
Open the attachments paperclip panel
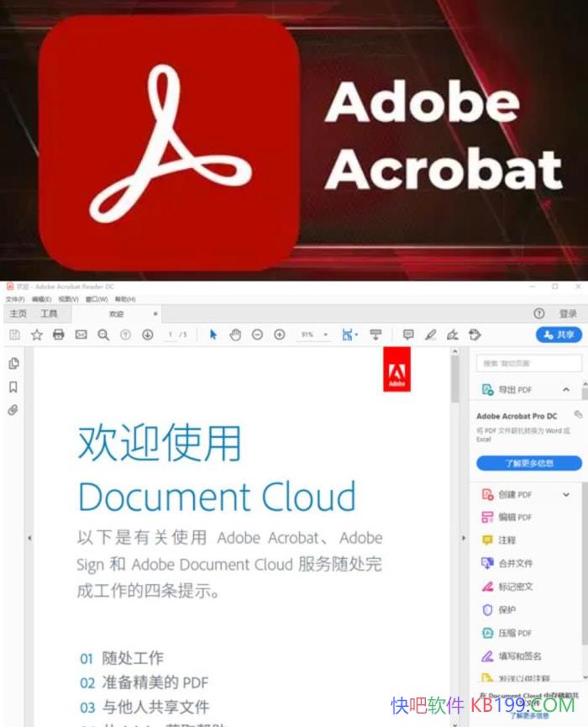pyautogui.click(x=13, y=410)
